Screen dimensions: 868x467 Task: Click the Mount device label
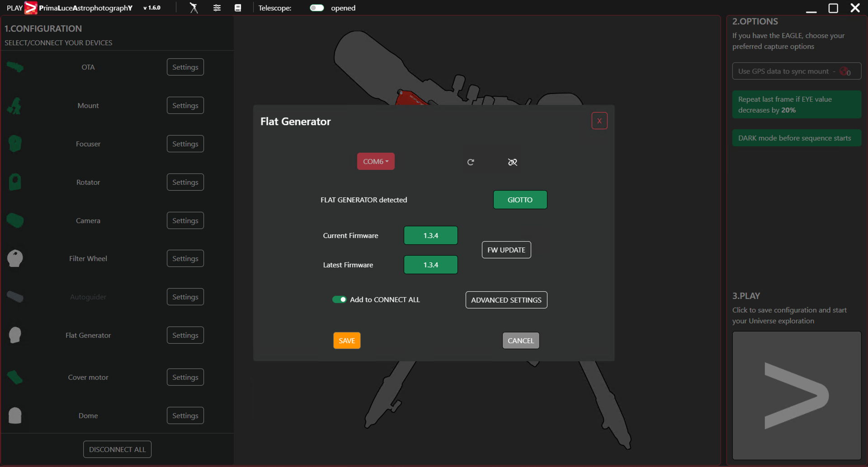(88, 106)
